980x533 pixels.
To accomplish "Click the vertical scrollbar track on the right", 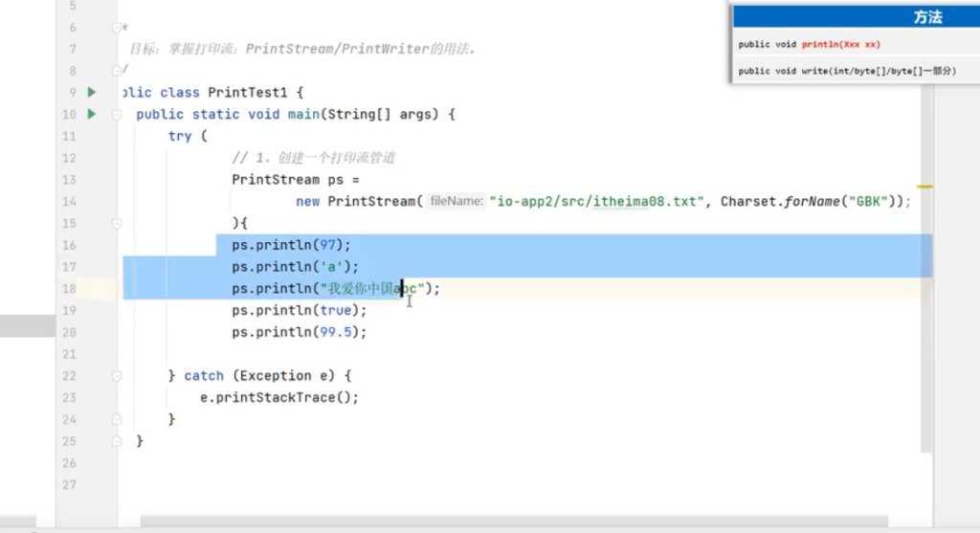I will (x=926, y=335).
